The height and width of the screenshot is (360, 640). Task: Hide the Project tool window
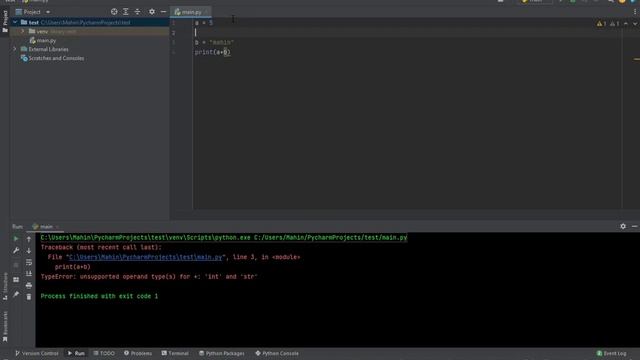pos(163,12)
